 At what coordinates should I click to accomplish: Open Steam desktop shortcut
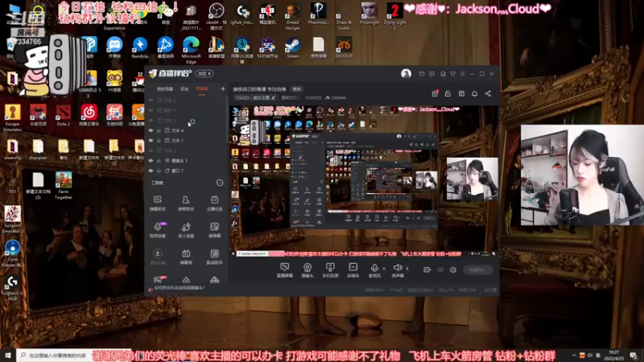click(x=293, y=47)
